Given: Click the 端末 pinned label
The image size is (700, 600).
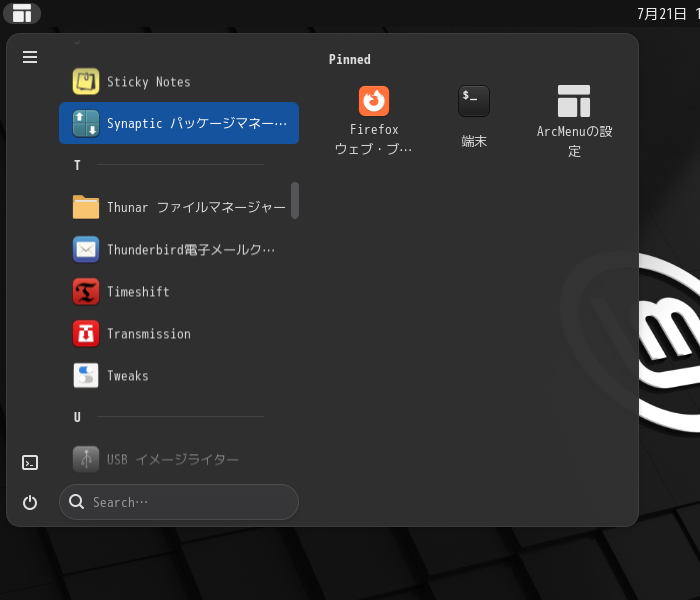Looking at the screenshot, I should tap(474, 141).
